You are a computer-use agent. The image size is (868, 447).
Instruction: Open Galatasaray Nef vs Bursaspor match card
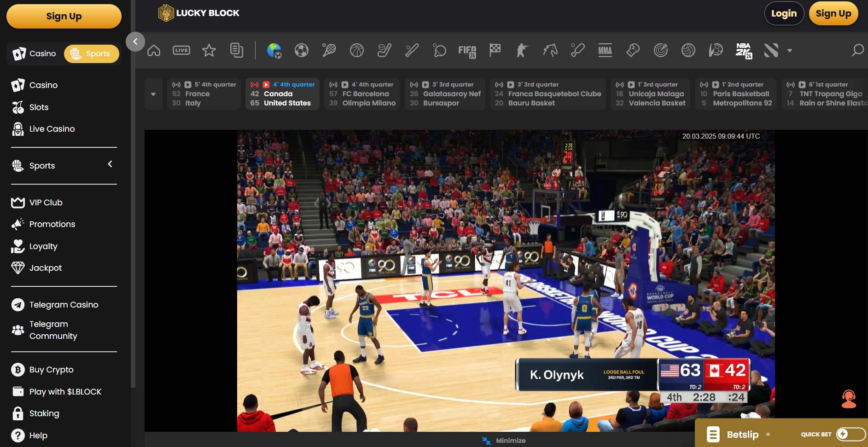click(x=445, y=94)
